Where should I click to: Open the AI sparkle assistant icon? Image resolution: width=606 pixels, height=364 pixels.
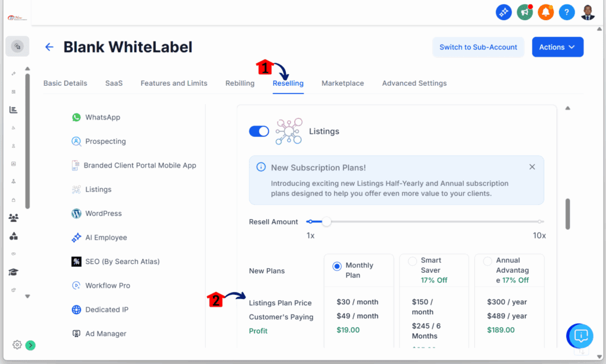504,12
